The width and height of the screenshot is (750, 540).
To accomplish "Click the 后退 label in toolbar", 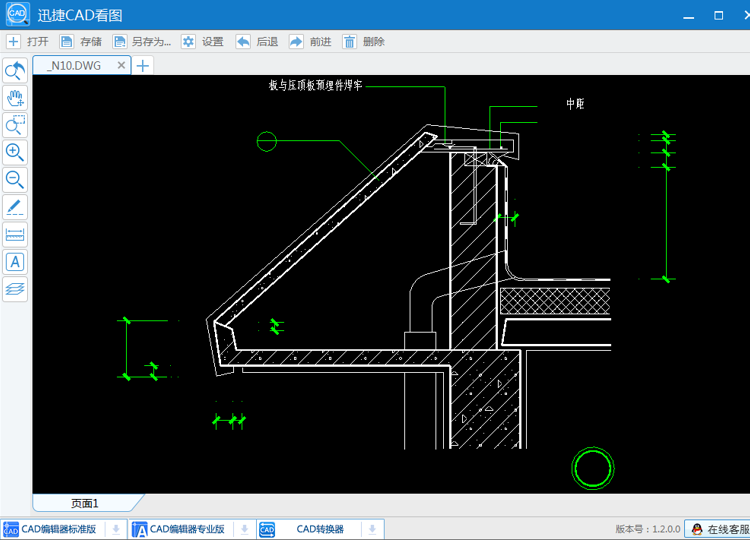I will pos(267,42).
